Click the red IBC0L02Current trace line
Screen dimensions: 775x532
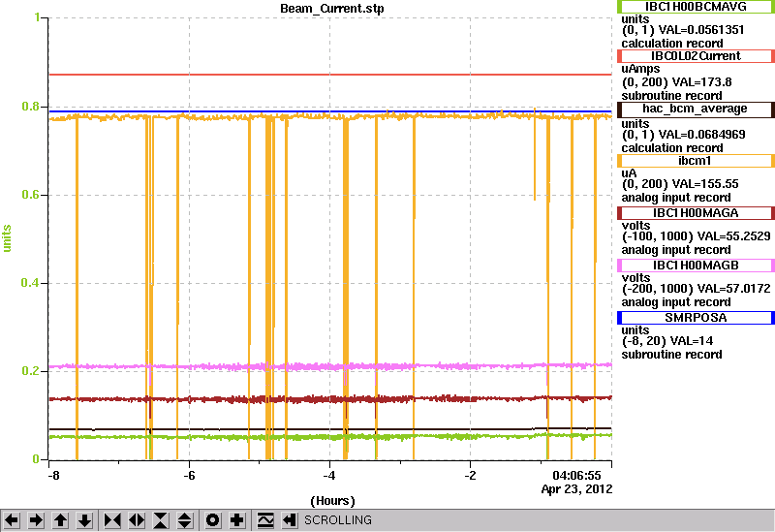(330, 75)
